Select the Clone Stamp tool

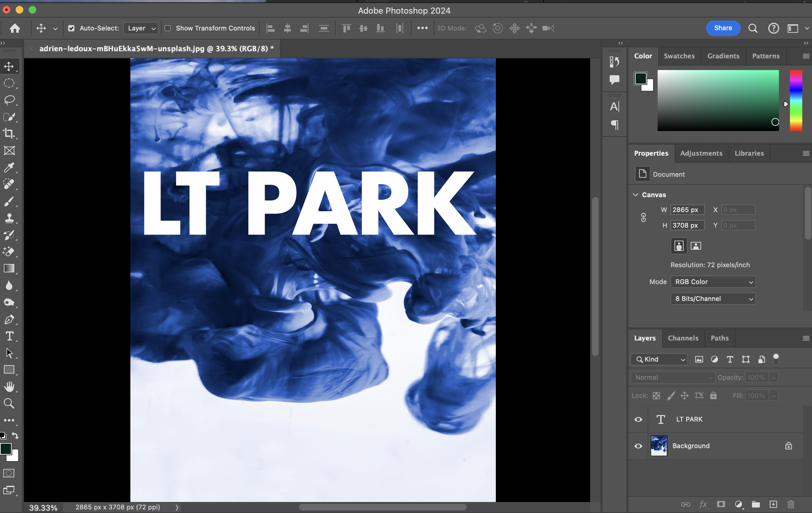coord(9,218)
